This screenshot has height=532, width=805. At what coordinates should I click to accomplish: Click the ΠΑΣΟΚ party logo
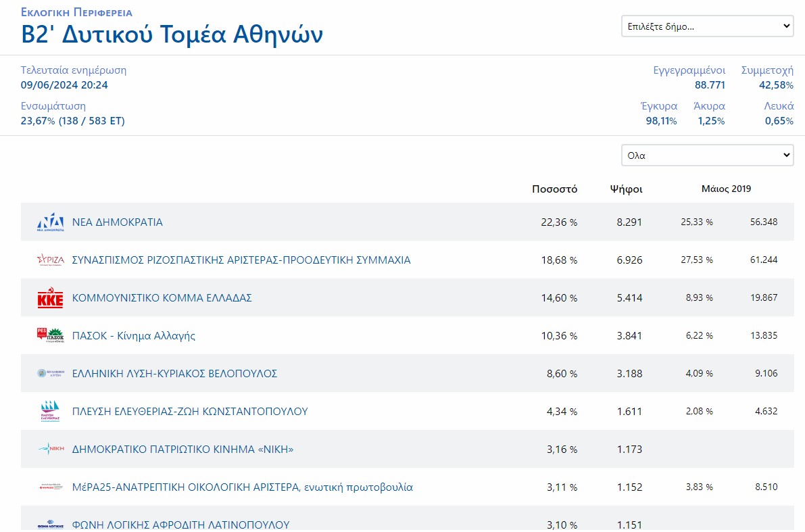pyautogui.click(x=50, y=335)
